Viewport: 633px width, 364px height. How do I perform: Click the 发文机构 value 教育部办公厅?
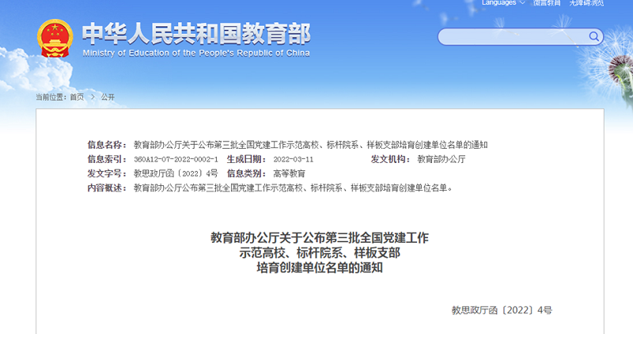click(442, 159)
